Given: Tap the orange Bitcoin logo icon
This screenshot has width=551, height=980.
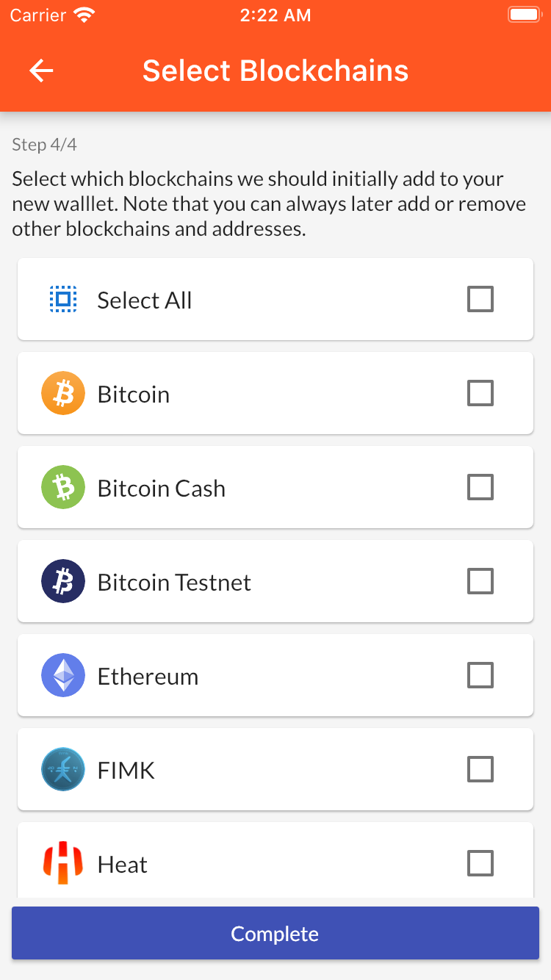Looking at the screenshot, I should tap(63, 393).
